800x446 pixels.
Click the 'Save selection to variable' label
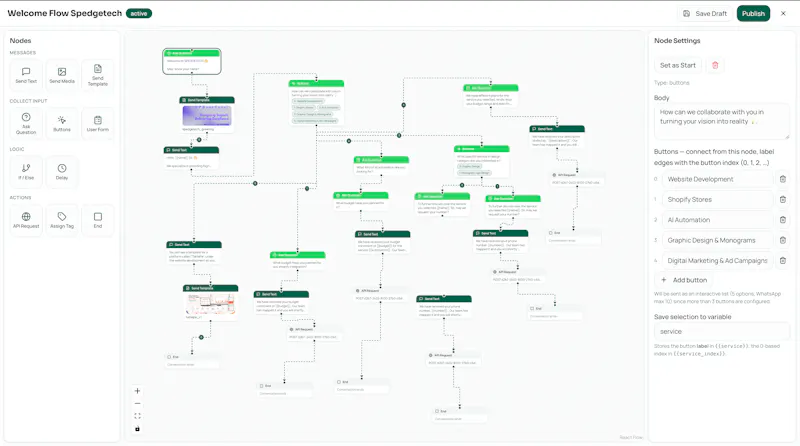coord(692,317)
